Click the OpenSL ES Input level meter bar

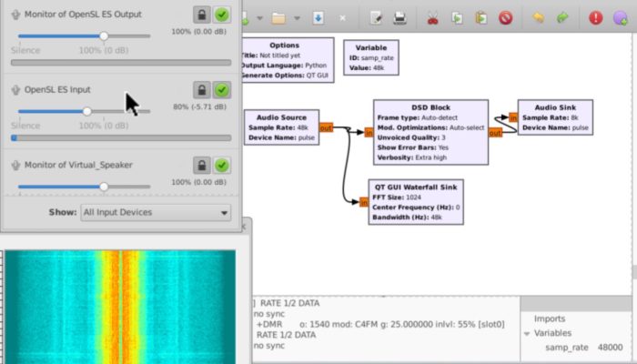tap(121, 138)
